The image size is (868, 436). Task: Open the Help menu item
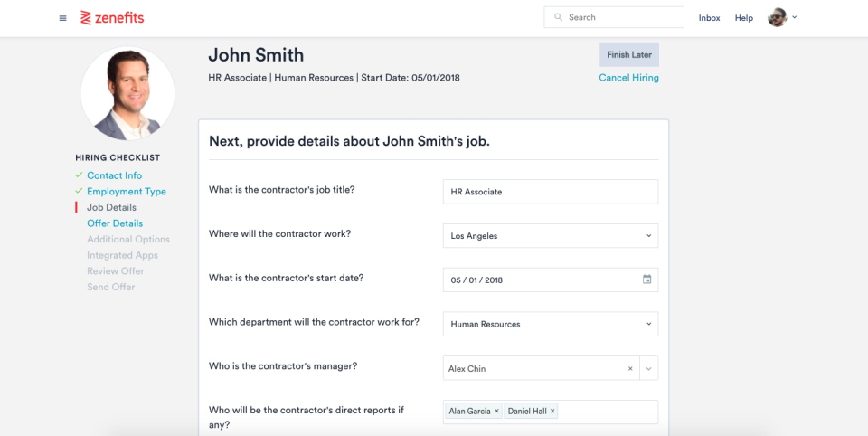(743, 18)
